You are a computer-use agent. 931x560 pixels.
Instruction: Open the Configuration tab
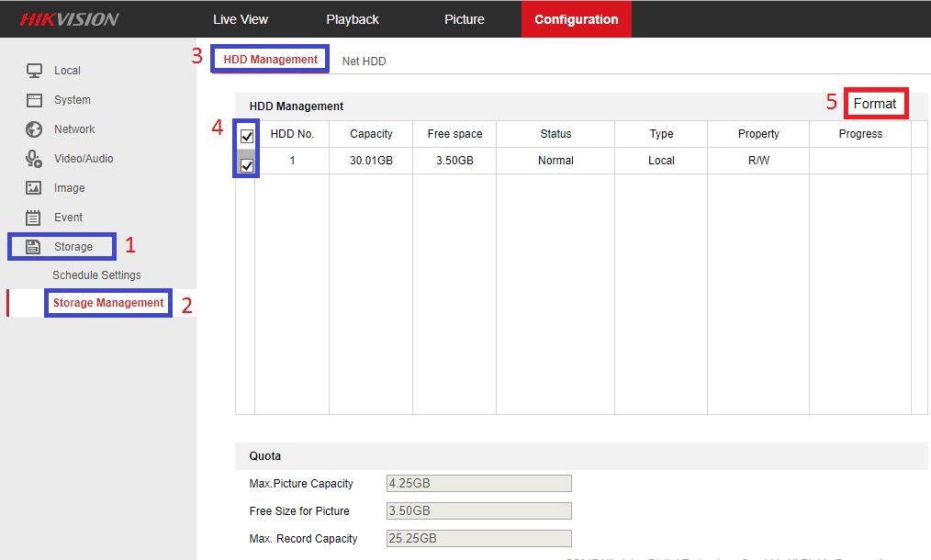click(x=576, y=19)
